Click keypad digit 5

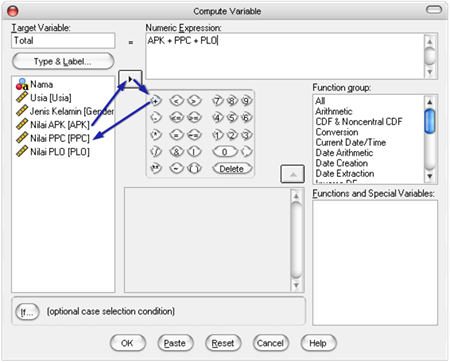(232, 117)
